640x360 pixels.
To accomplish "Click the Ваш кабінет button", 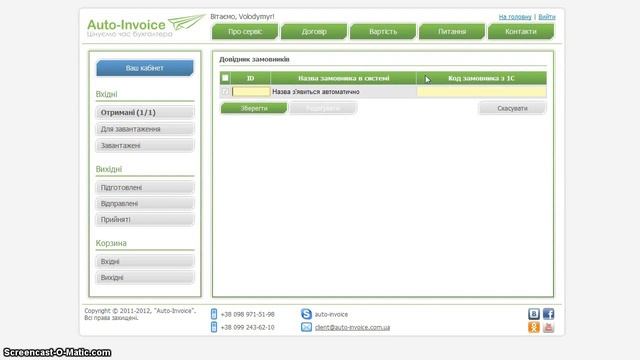I will [145, 68].
